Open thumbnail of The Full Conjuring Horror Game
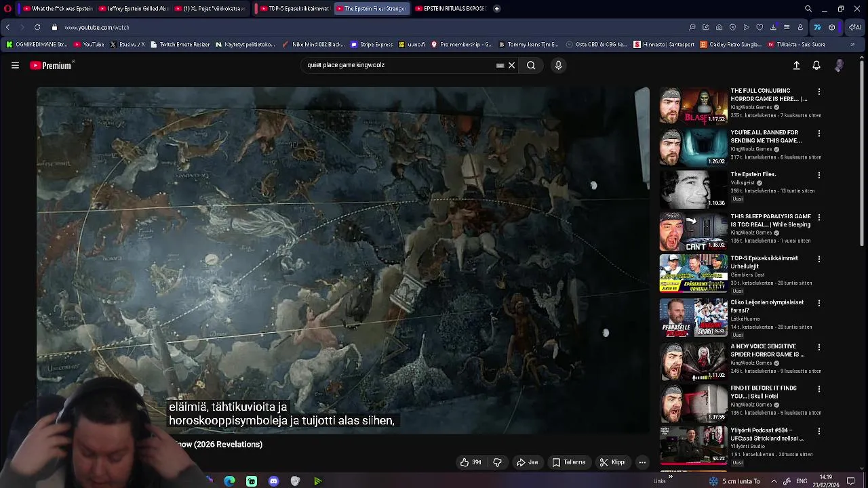Screen dimensions: 868x488 tap(693, 105)
